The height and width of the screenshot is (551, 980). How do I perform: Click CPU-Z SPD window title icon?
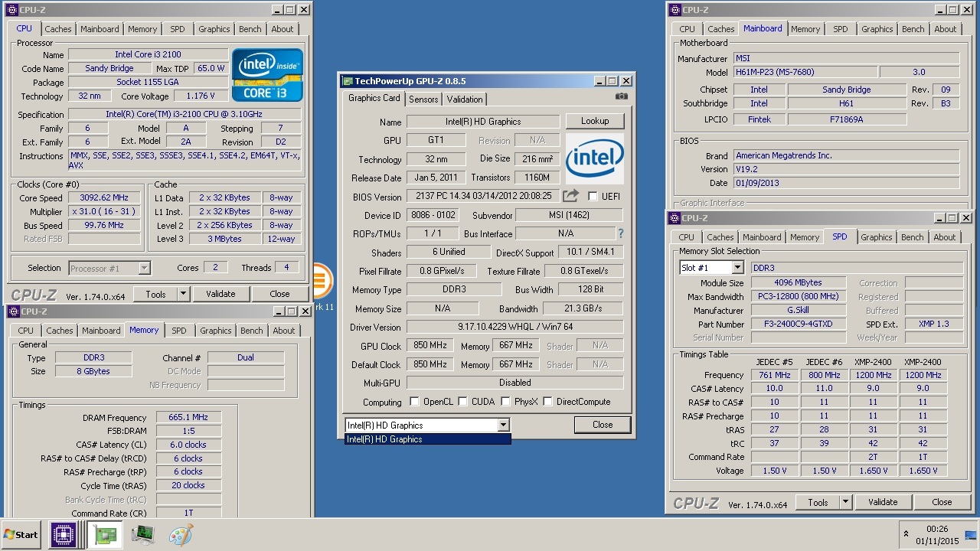[675, 218]
